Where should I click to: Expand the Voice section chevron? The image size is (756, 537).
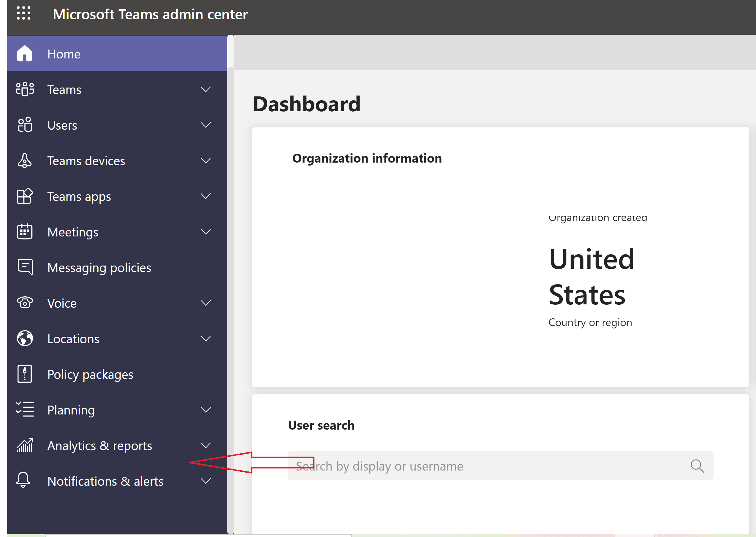pyautogui.click(x=205, y=303)
